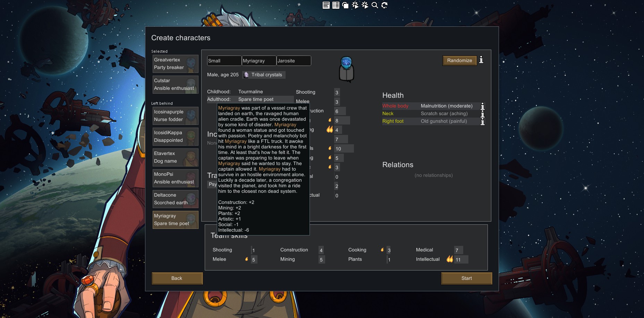Screen dimensions: 644x318
Task: Click Childhood backstory 'Tourmaline'
Action: [x=251, y=92]
